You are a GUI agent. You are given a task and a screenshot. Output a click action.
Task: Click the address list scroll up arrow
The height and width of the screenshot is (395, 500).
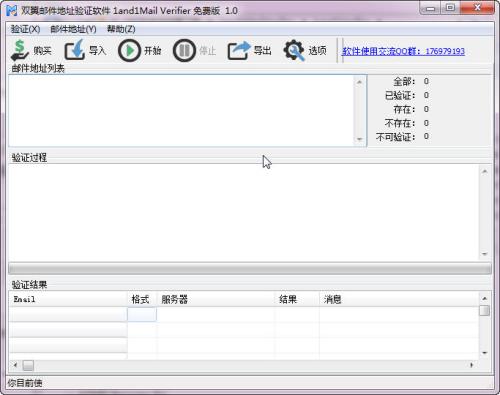coord(359,82)
